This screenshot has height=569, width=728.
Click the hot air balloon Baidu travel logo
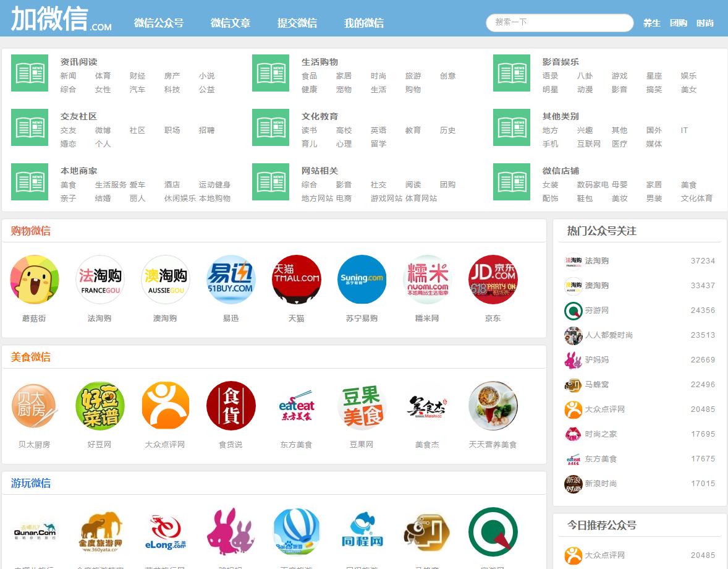296,532
